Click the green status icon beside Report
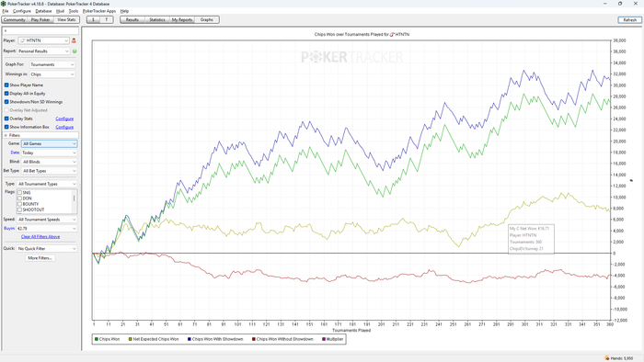The width and height of the screenshot is (644, 362). point(75,51)
